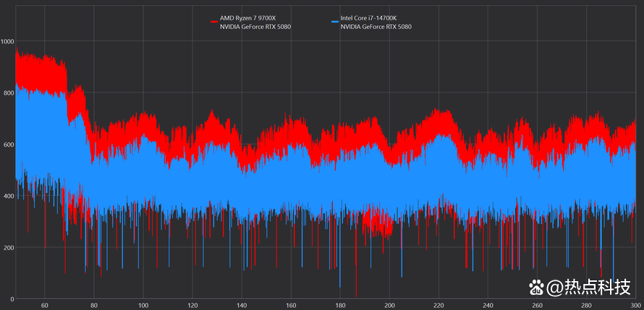The width and height of the screenshot is (644, 310).
Task: Click the 300 x-axis tick label
Action: (635, 305)
